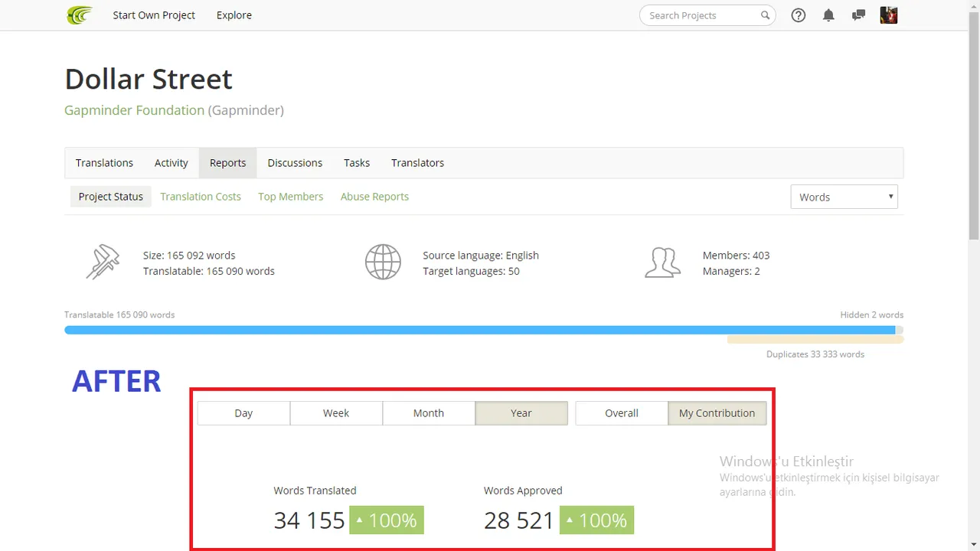
Task: Click the members people icon
Action: tap(662, 262)
